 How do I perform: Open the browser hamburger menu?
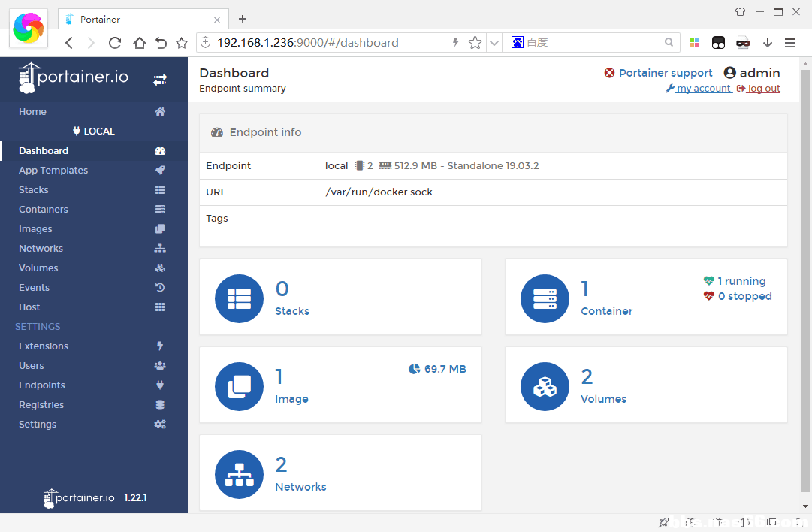(x=790, y=43)
